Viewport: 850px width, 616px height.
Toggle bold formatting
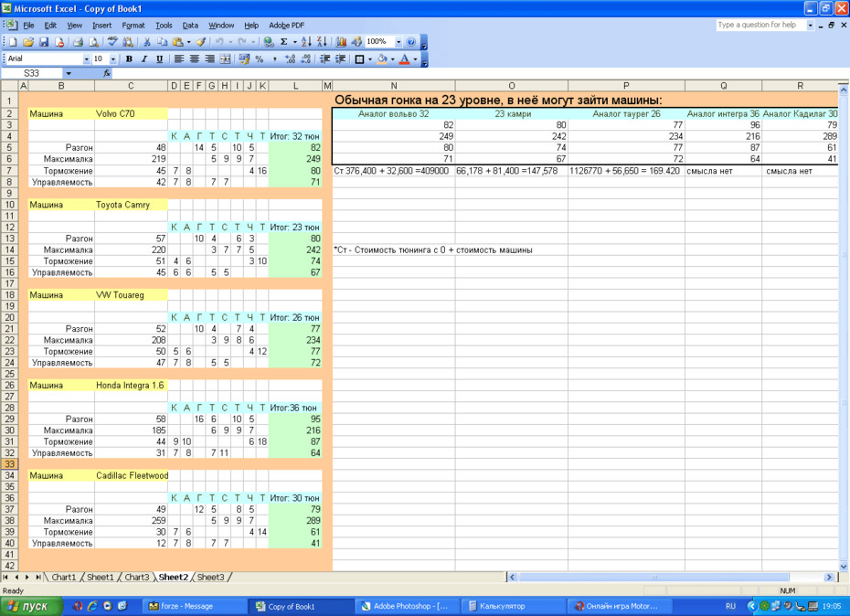point(129,59)
